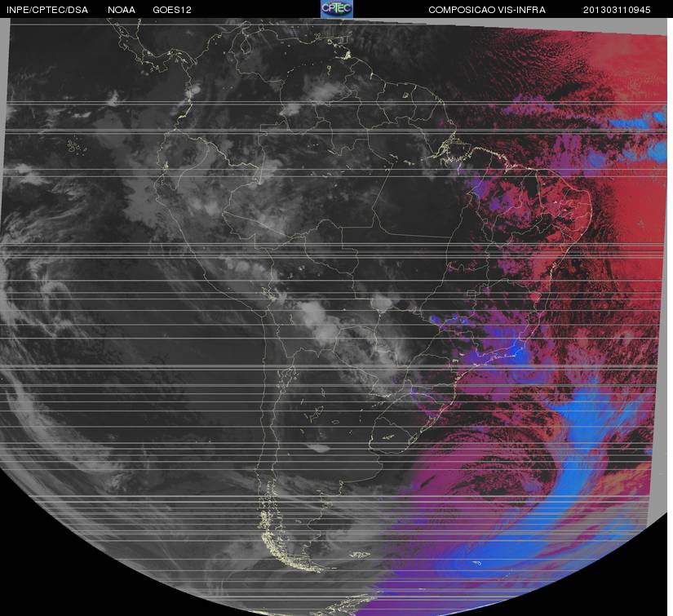Select the INPE/CPTEC/DSA header text
The height and width of the screenshot is (616, 673).
tap(47, 10)
